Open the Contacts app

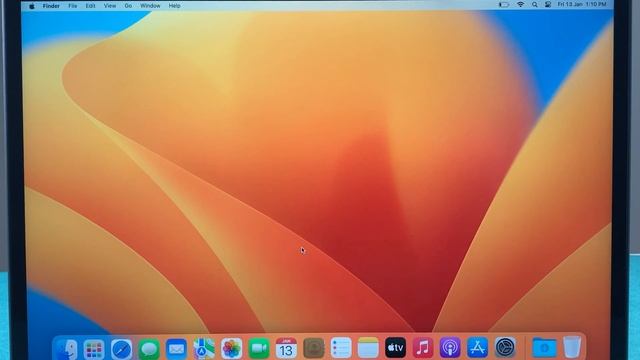coord(313,348)
